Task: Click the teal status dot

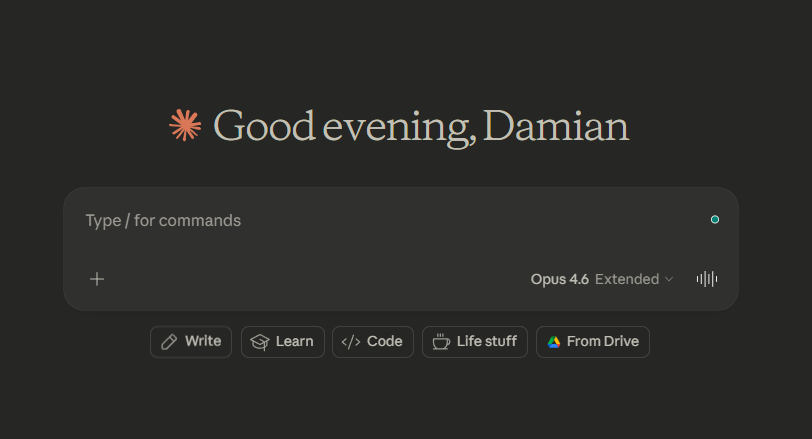Action: click(715, 220)
